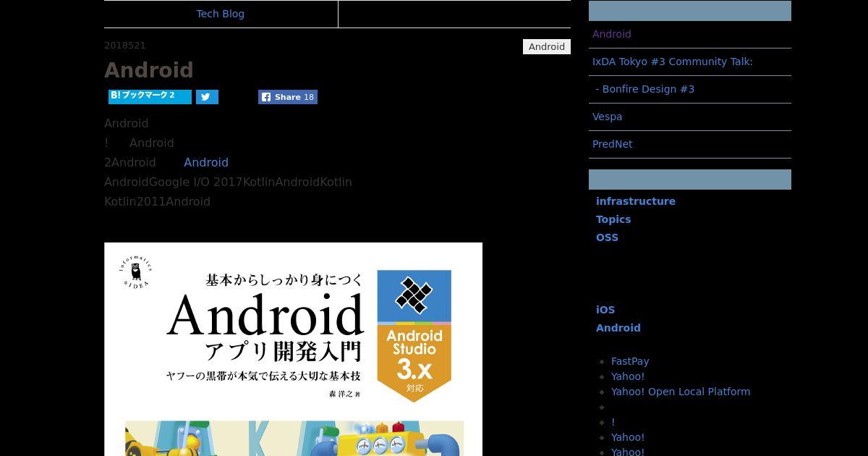This screenshot has height=456, width=868.
Task: Open IxDA Tokyo #3 Community Talk link
Action: (673, 62)
